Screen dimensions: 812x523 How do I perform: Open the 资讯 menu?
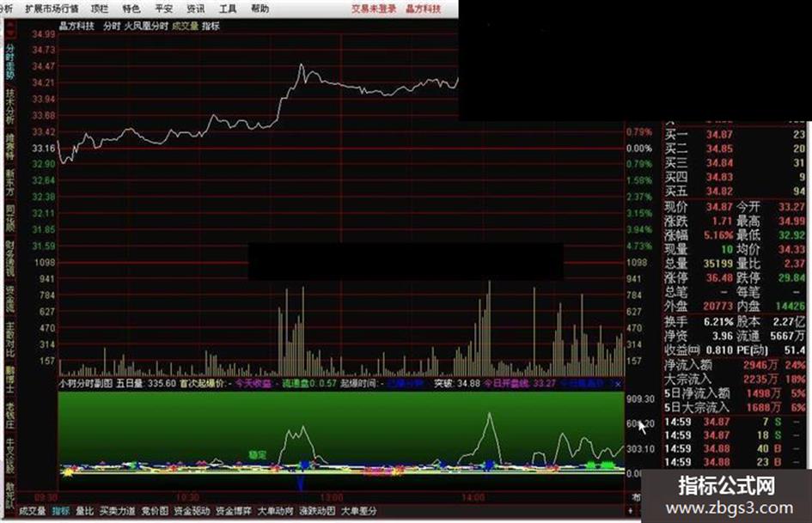196,9
